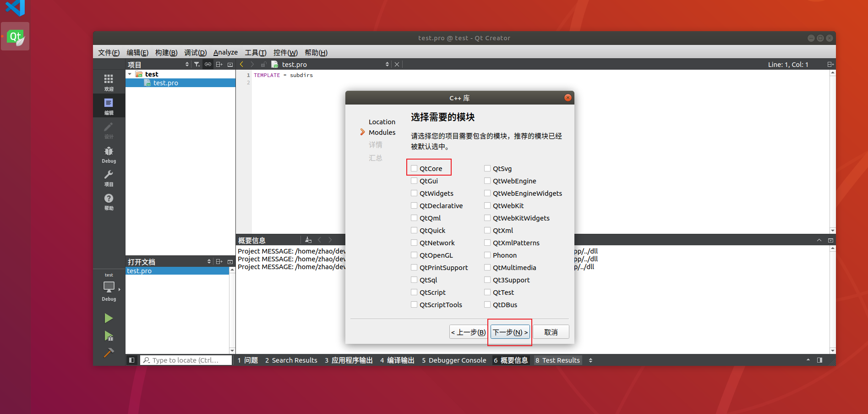Check the QtNetwork module
The image size is (868, 414).
pos(414,243)
